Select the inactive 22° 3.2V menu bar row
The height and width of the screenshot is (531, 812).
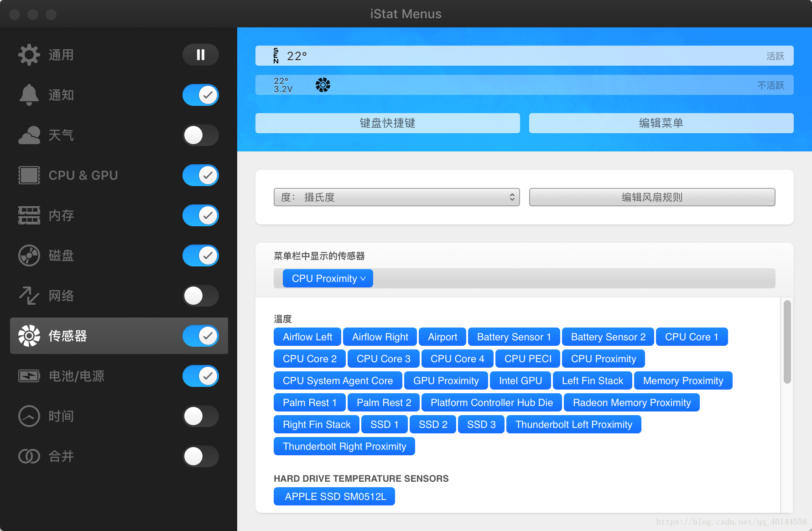pyautogui.click(x=525, y=85)
